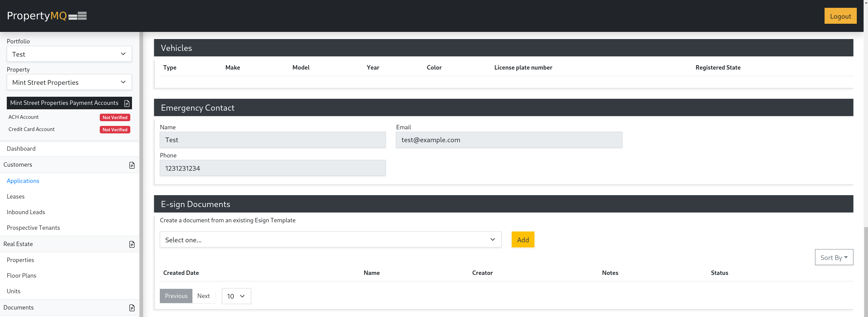Image resolution: width=868 pixels, height=317 pixels.
Task: Click the Next pagination button
Action: pyautogui.click(x=204, y=296)
